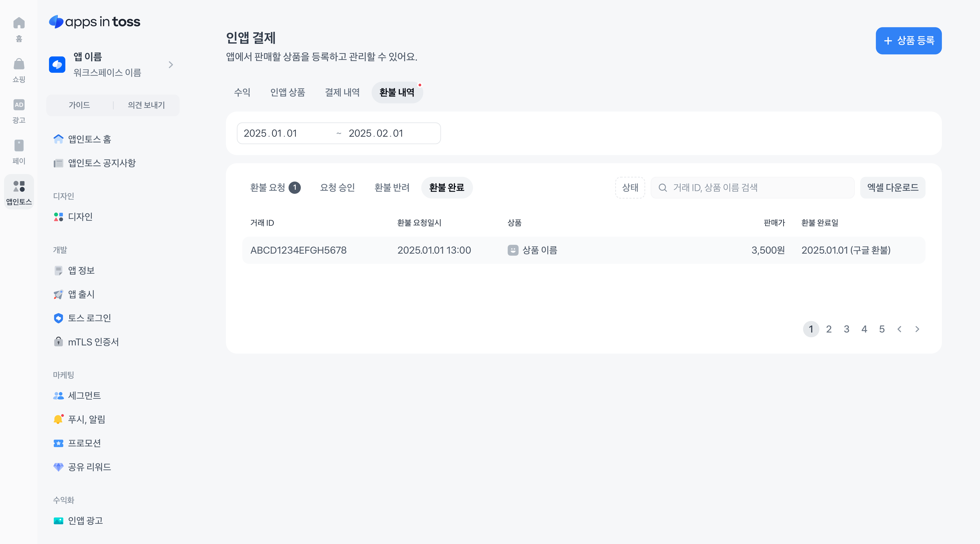Open 공유 리워드 diamond menu item
980x544 pixels.
pos(89,467)
